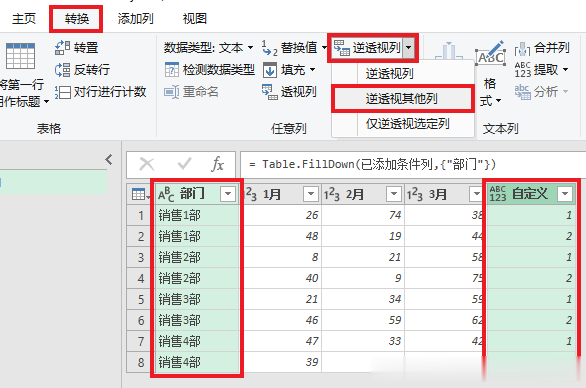Collapse the queries pane with the chevron

click(109, 160)
